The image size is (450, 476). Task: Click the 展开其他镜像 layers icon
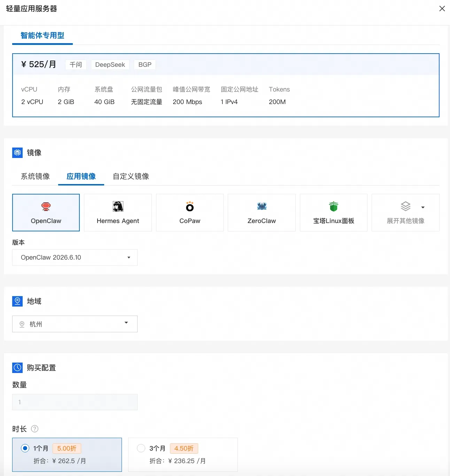tap(405, 206)
